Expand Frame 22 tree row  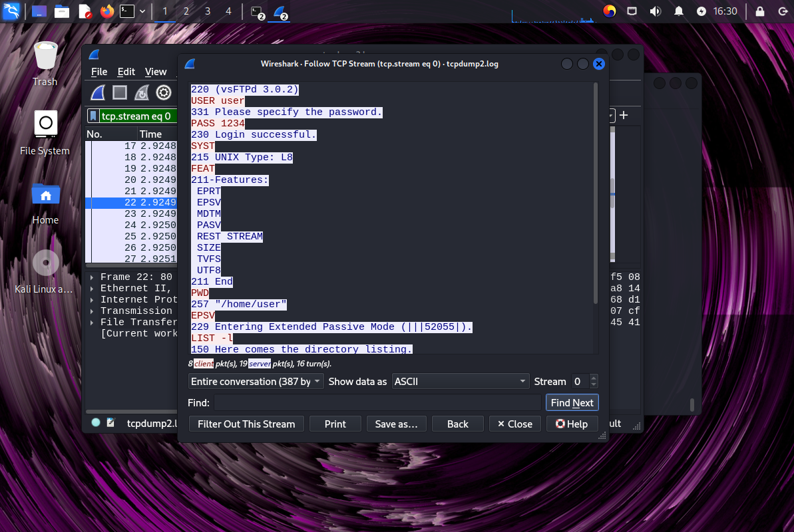(92, 277)
